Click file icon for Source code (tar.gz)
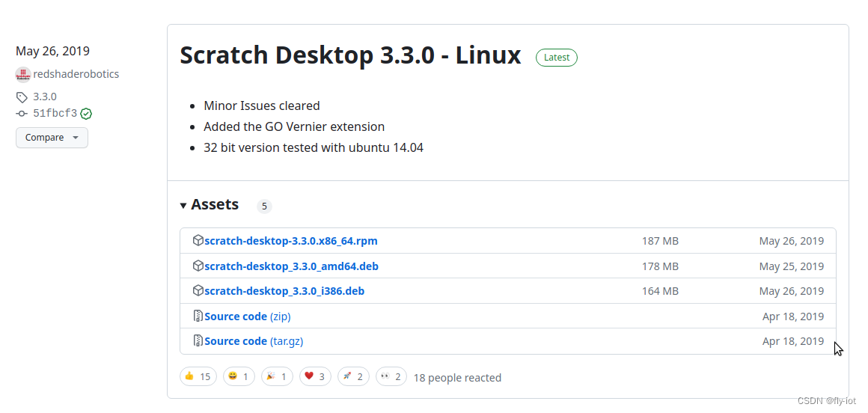The image size is (868, 413). (198, 340)
